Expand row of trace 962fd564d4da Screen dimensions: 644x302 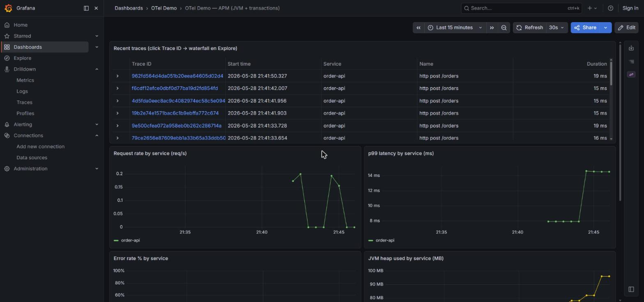(117, 76)
